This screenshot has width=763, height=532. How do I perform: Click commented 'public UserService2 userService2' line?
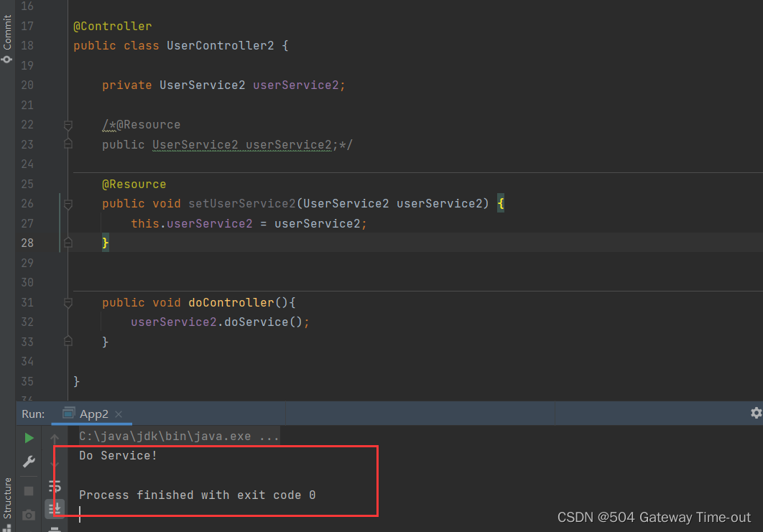point(216,145)
